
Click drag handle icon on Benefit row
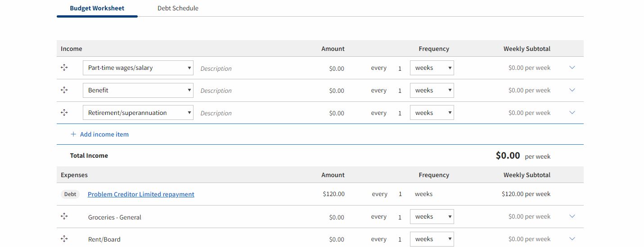click(x=64, y=90)
